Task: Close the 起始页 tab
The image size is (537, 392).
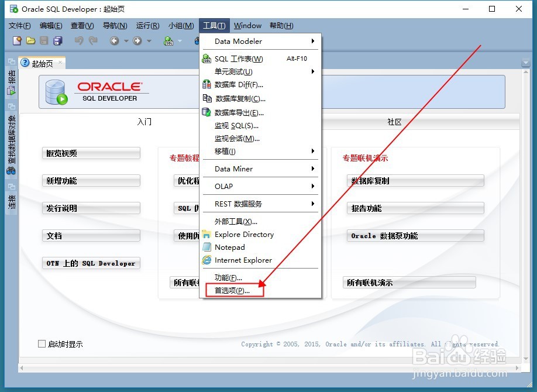Action: [60, 63]
